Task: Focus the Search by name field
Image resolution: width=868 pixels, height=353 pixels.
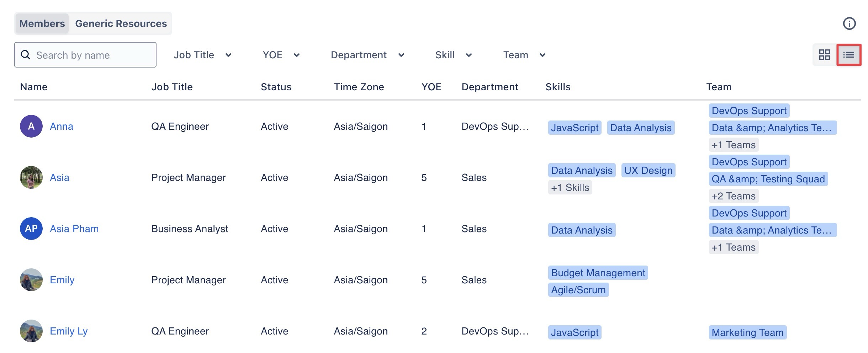Action: [x=93, y=55]
